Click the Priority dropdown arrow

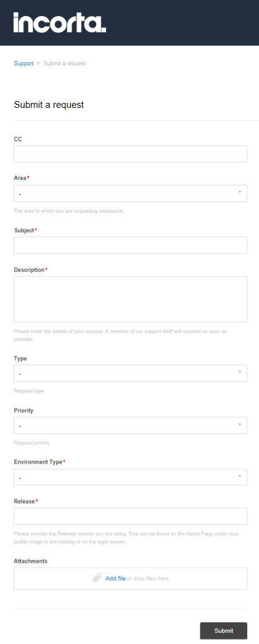tap(240, 424)
